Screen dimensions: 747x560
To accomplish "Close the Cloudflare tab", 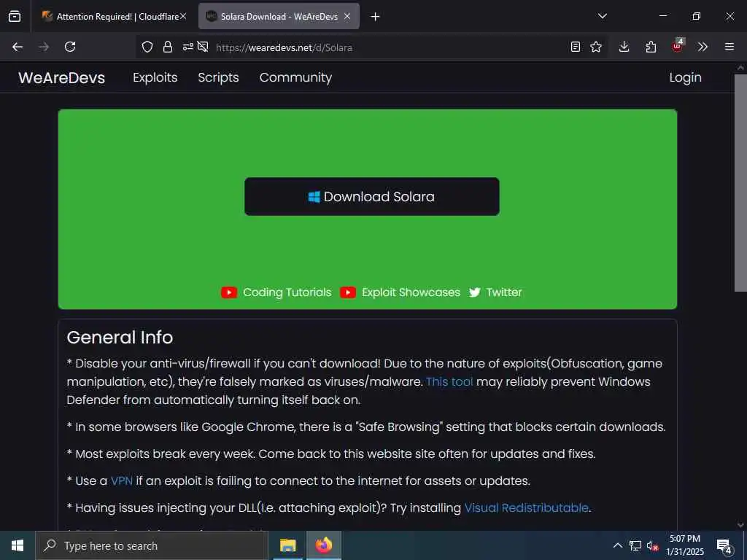I will 183,16.
